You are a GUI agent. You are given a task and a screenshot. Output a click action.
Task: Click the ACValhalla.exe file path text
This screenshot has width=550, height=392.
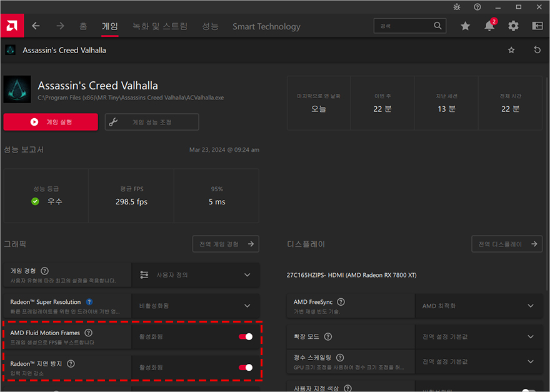pyautogui.click(x=131, y=98)
